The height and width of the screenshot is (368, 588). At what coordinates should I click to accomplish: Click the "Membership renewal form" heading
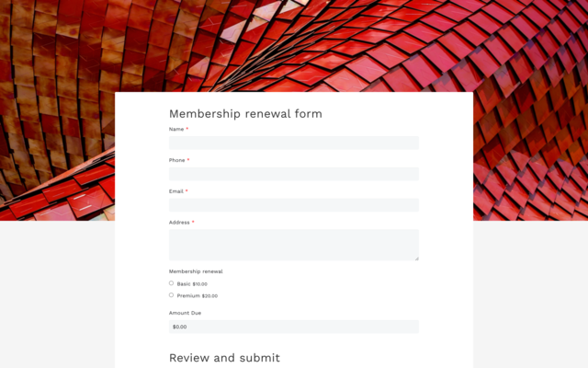(x=245, y=114)
